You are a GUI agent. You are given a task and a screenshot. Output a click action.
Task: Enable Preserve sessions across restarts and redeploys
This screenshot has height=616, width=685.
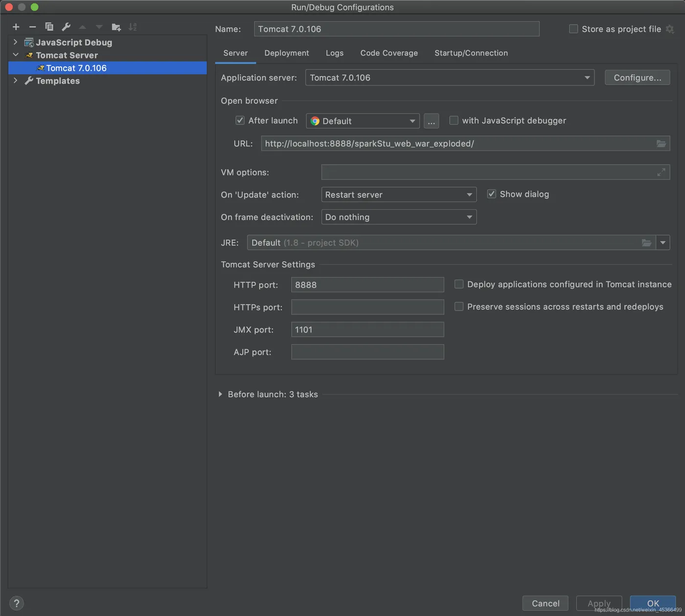tap(459, 307)
